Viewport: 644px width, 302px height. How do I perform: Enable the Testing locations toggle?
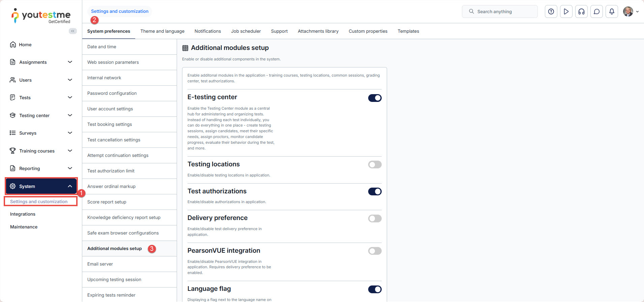click(x=375, y=165)
